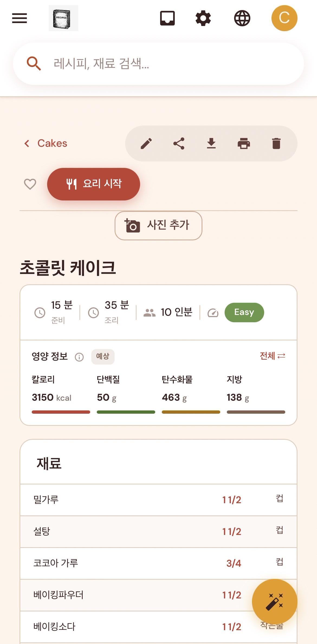Viewport: 317px width, 644px height.
Task: Toggle 전체 nutrition view
Action: click(273, 356)
